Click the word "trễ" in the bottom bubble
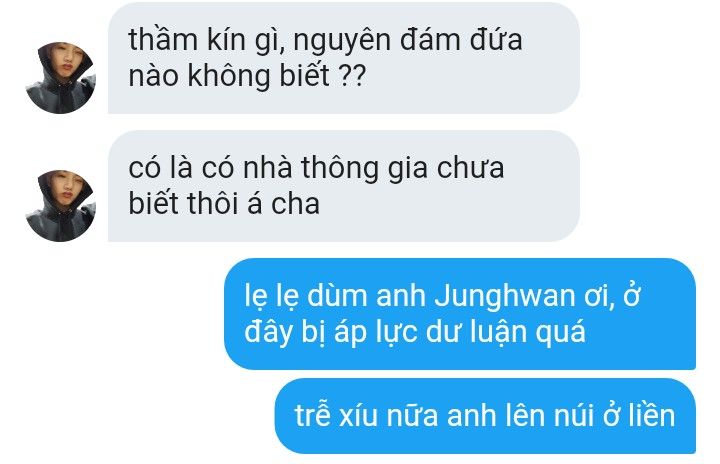The height and width of the screenshot is (464, 720). point(312,414)
